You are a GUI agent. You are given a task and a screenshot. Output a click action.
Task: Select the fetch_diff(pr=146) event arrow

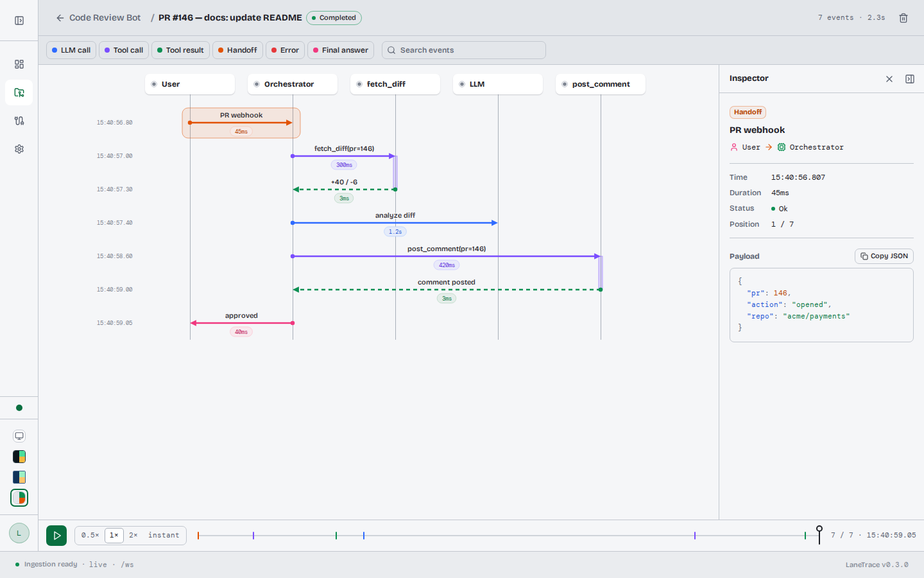click(344, 156)
